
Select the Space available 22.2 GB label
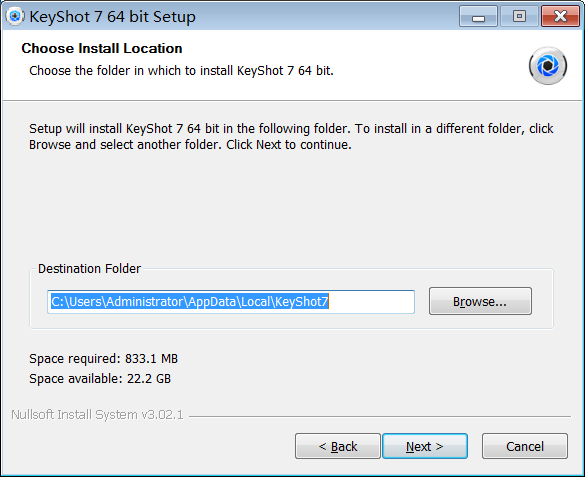[x=100, y=379]
